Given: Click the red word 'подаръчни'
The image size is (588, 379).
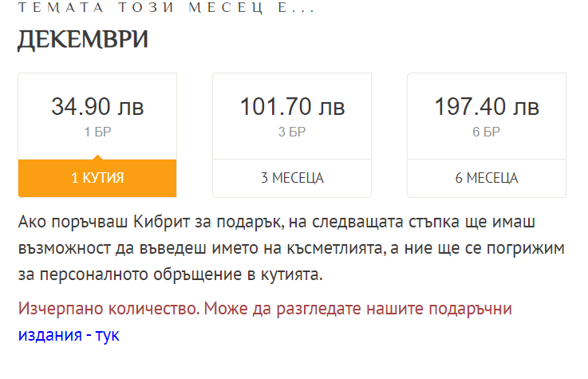Looking at the screenshot, I should coord(469,309).
